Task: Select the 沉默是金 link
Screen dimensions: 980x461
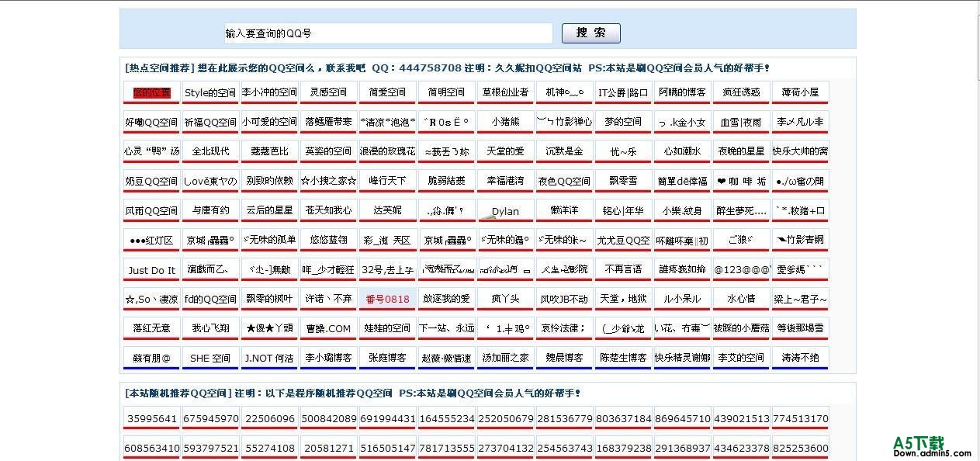Action: 564,151
